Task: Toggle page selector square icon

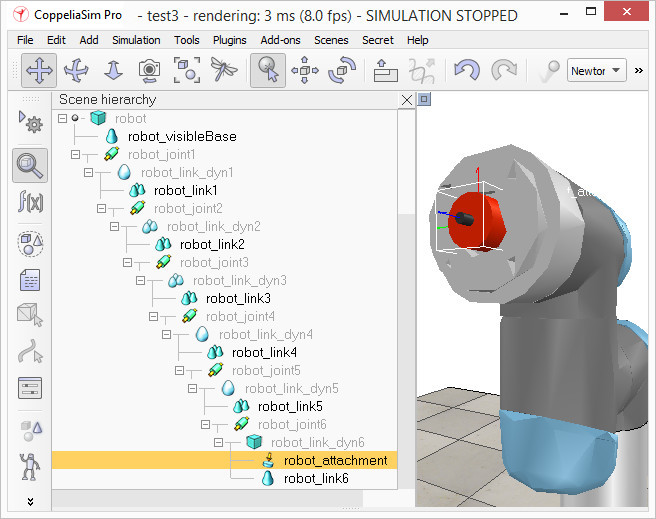Action: click(424, 99)
